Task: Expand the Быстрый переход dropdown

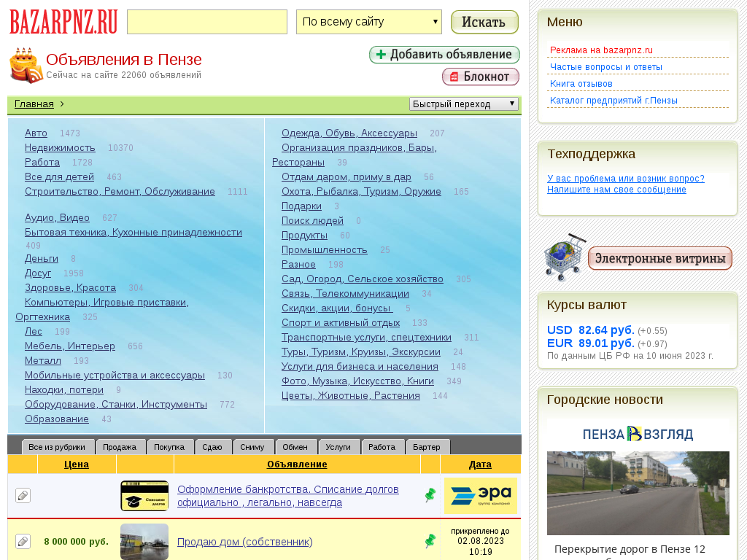Action: click(463, 104)
